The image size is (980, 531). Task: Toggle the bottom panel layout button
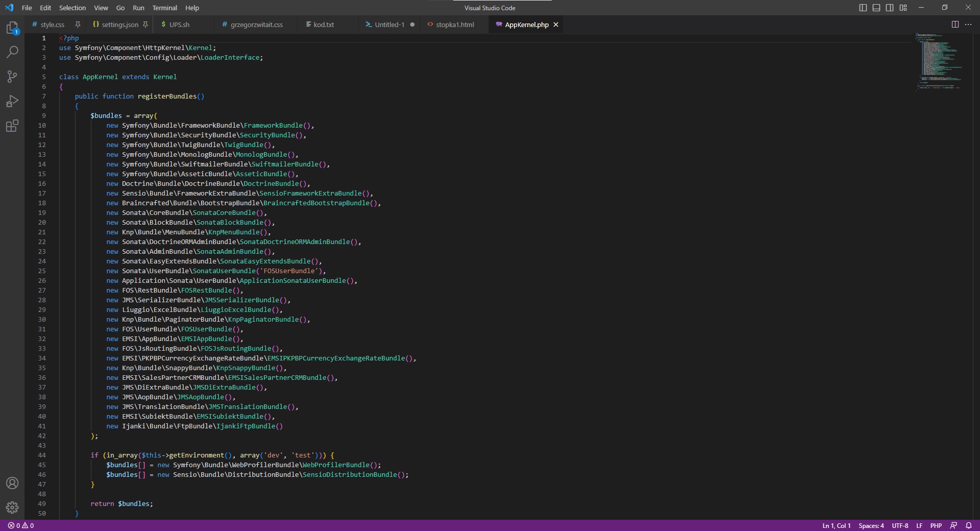click(876, 8)
